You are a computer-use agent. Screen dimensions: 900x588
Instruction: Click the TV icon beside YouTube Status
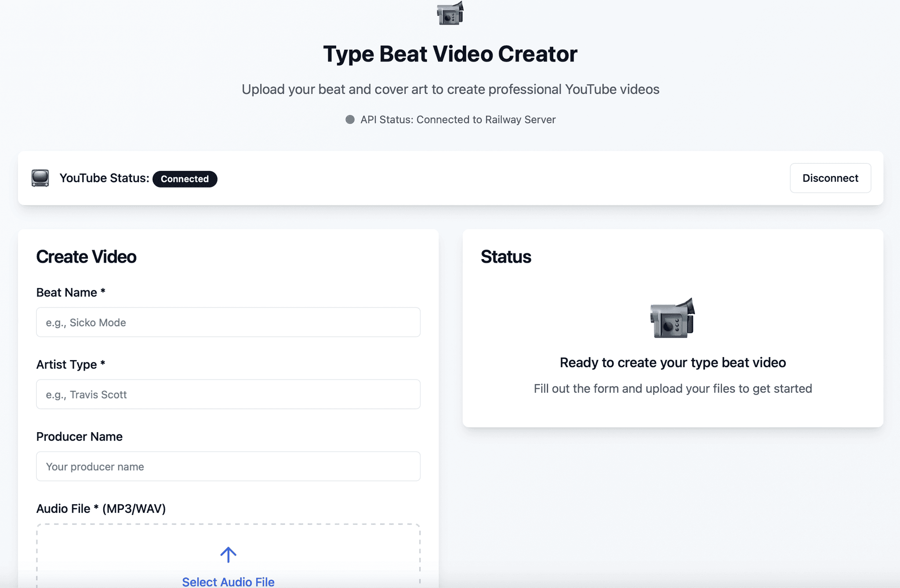click(40, 178)
